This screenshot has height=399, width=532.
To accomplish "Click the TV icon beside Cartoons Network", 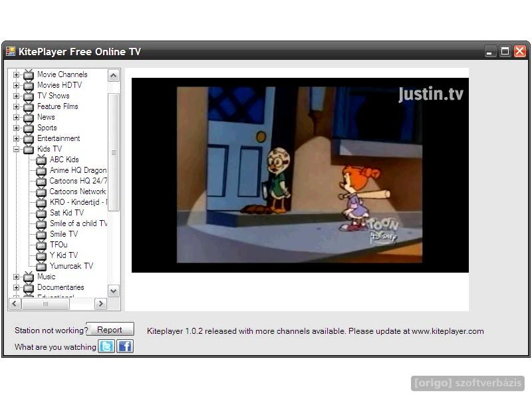I will 41,192.
